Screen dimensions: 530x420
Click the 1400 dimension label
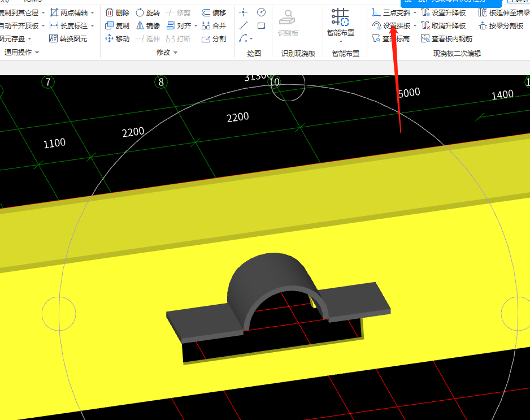click(502, 95)
